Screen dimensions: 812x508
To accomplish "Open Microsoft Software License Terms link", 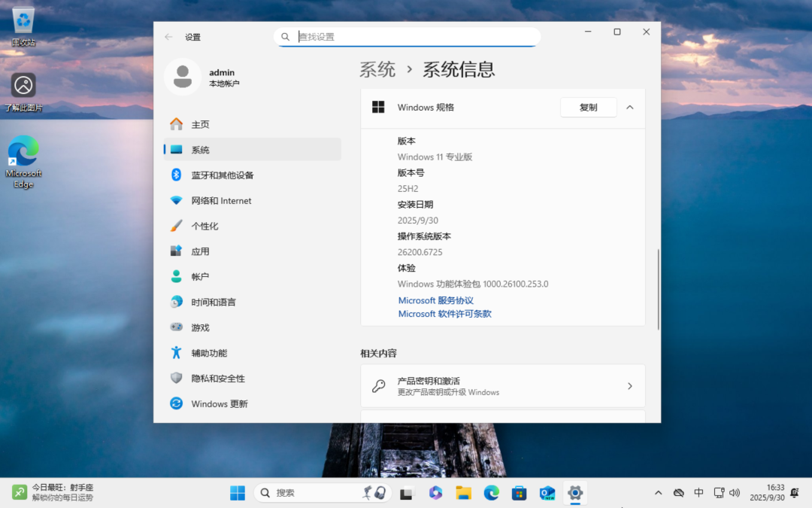I will pyautogui.click(x=444, y=314).
